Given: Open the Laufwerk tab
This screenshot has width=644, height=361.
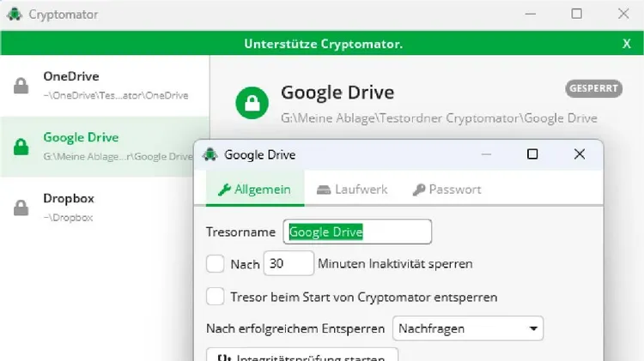Looking at the screenshot, I should click(x=352, y=190).
